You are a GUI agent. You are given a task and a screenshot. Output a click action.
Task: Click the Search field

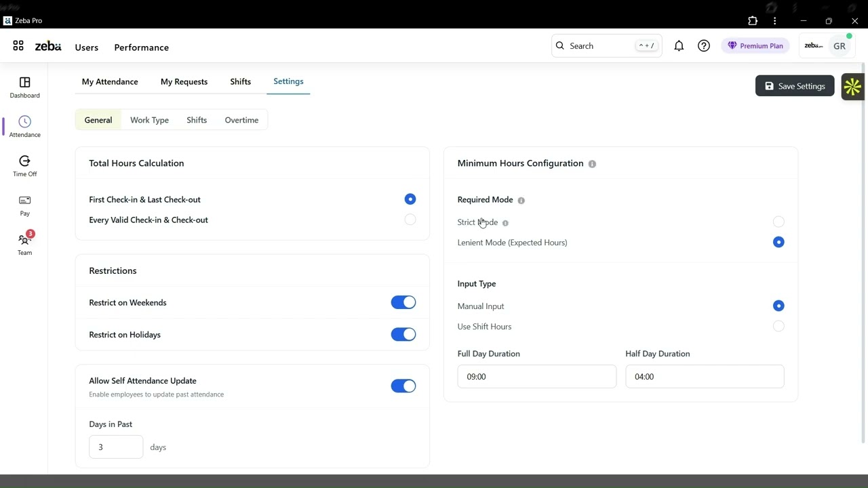pos(607,46)
